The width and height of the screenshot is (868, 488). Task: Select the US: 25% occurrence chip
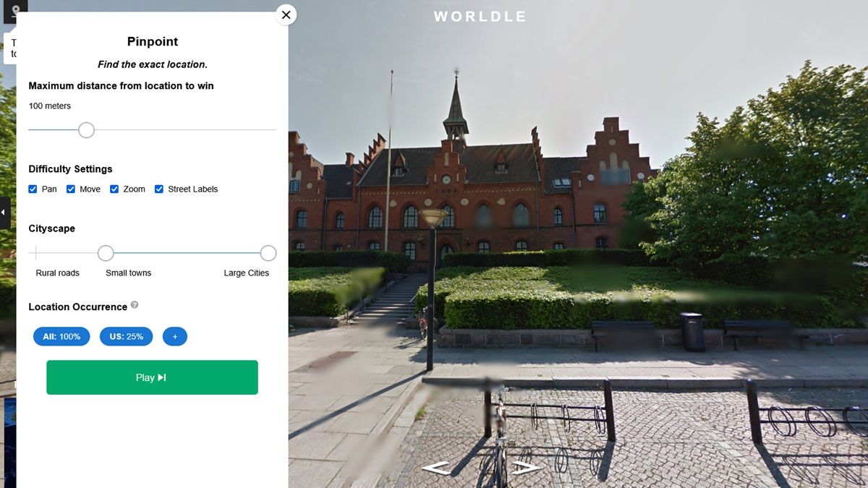coord(126,336)
